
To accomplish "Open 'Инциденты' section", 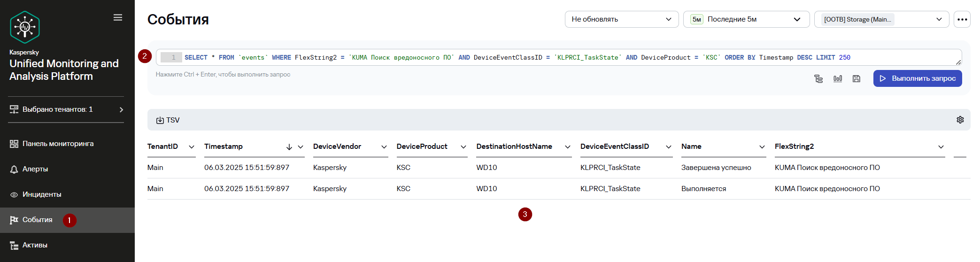I will pos(67,194).
